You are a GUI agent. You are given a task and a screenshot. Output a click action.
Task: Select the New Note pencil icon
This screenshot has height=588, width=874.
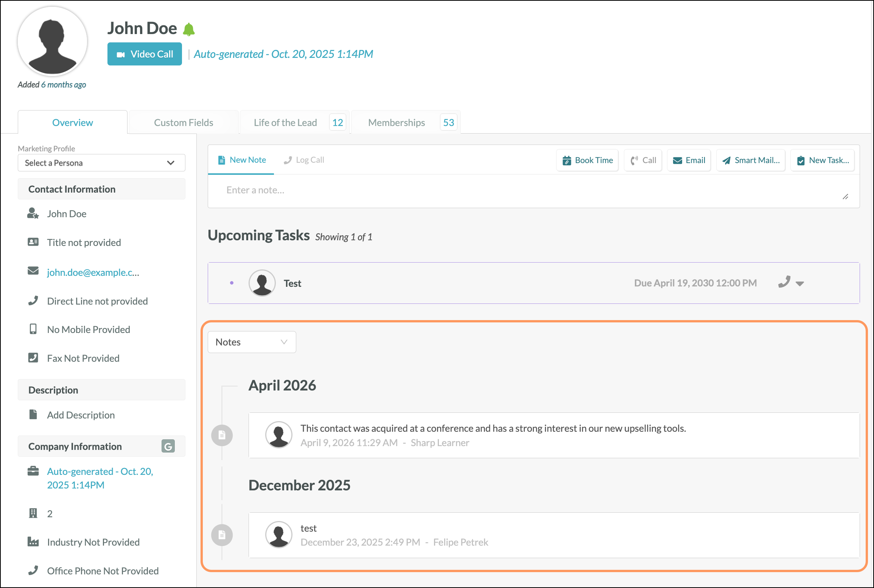(221, 160)
